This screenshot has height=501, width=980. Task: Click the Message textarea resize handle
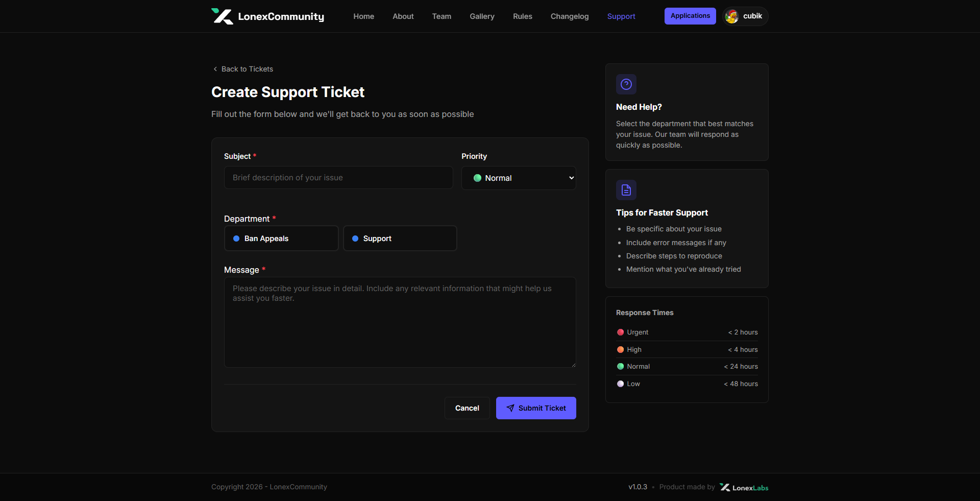click(573, 365)
